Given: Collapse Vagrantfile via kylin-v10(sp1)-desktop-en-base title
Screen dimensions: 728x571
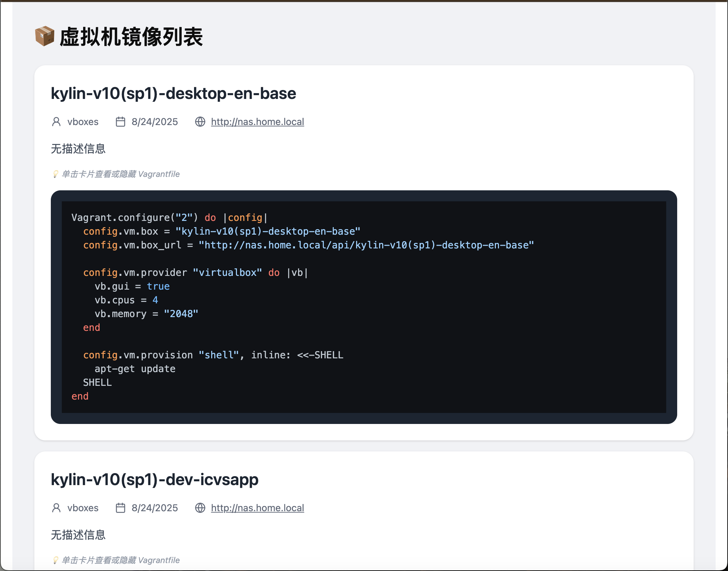Looking at the screenshot, I should click(173, 93).
